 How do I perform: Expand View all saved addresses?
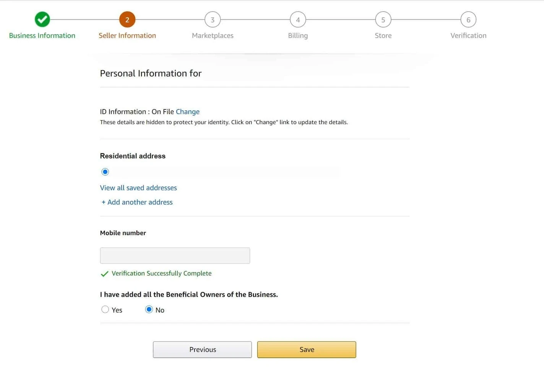pyautogui.click(x=138, y=188)
